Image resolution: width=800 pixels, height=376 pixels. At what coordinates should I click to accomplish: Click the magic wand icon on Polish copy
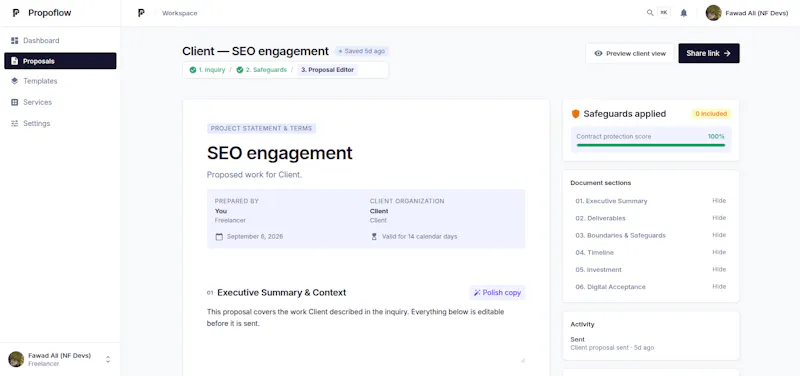point(477,293)
